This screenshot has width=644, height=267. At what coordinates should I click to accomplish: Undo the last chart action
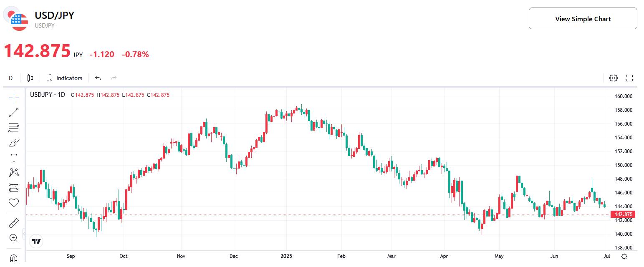[x=98, y=78]
